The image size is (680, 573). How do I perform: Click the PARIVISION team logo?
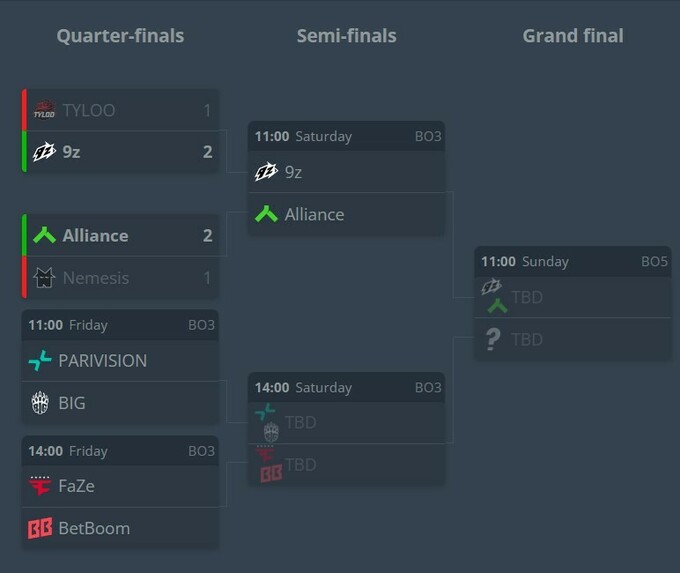pyautogui.click(x=40, y=360)
